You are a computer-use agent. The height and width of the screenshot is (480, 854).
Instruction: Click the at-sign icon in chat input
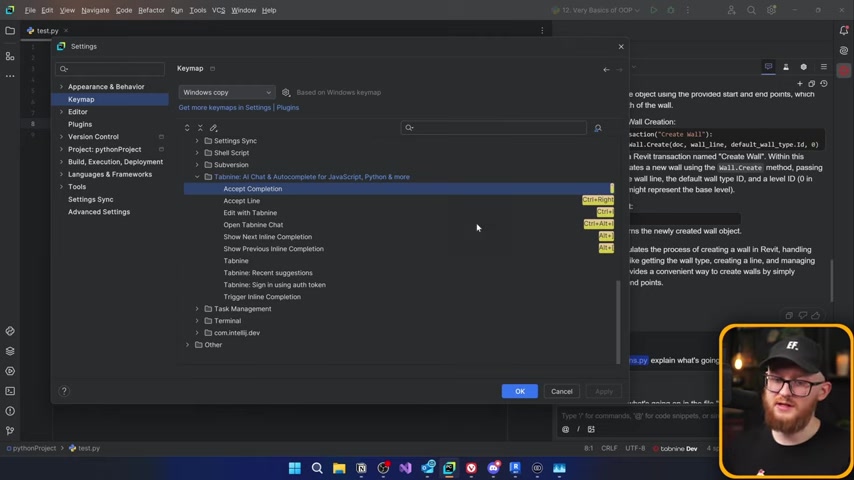click(x=565, y=429)
